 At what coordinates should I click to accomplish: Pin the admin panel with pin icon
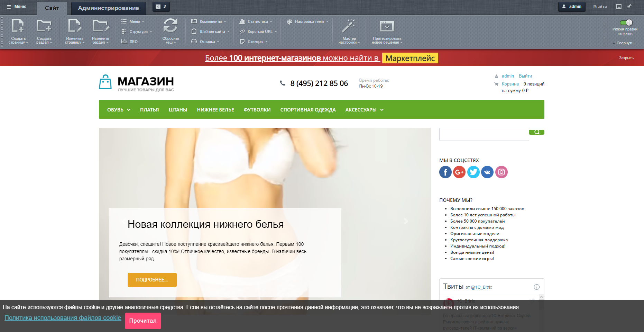[x=629, y=7]
